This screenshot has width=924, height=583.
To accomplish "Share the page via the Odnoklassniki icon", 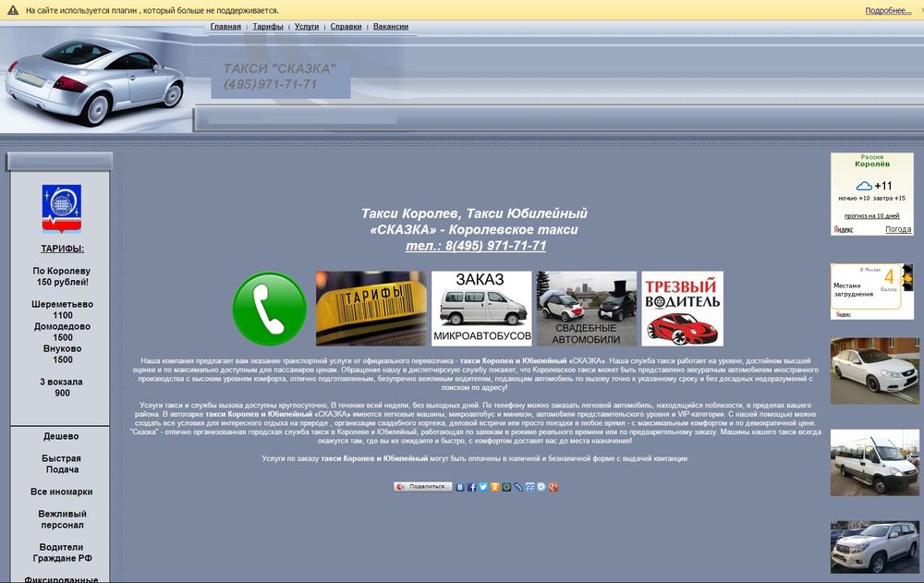I will click(494, 487).
